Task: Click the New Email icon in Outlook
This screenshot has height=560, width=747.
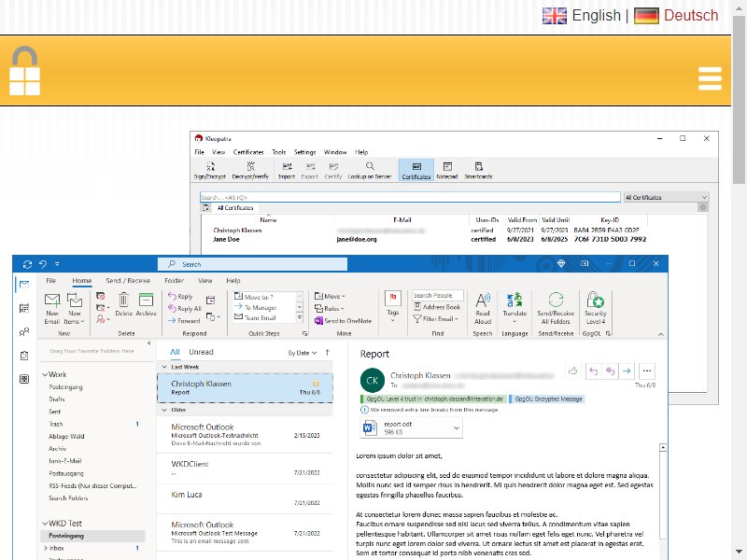Action: 52,308
